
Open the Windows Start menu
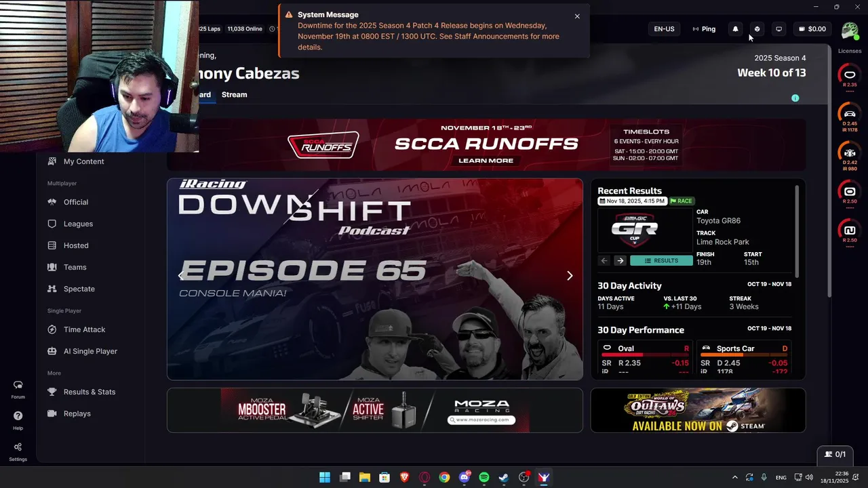325,477
